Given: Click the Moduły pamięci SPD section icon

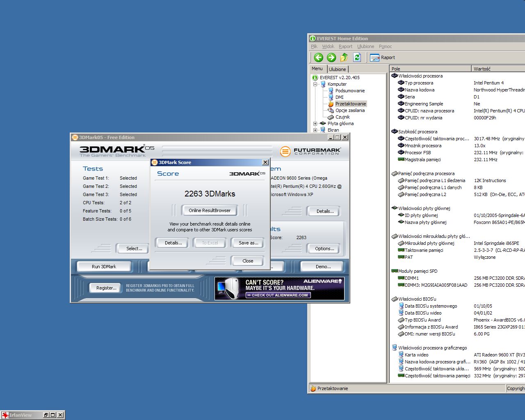Looking at the screenshot, I should (395, 271).
